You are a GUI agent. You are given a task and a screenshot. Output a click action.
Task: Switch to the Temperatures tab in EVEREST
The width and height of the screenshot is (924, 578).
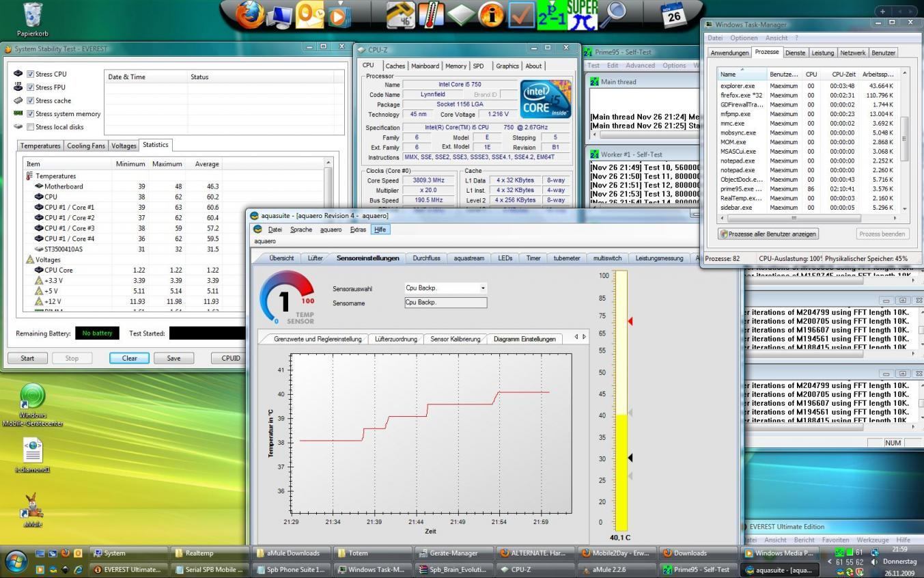(x=41, y=146)
